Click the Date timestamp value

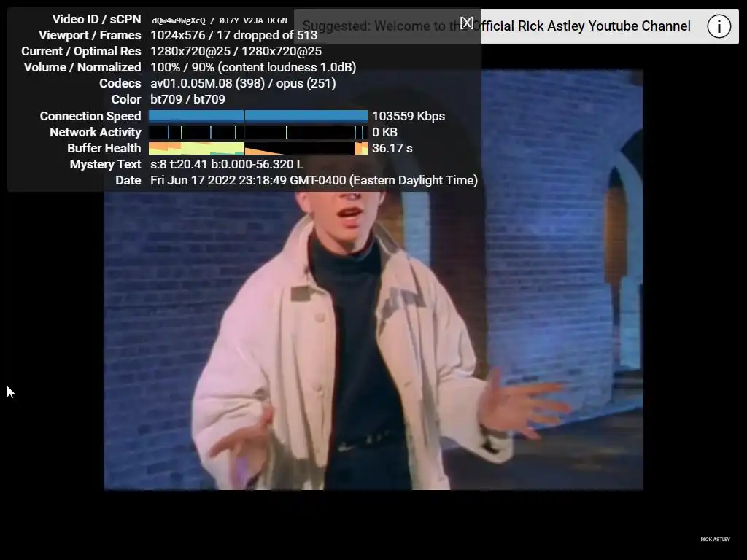click(x=314, y=181)
